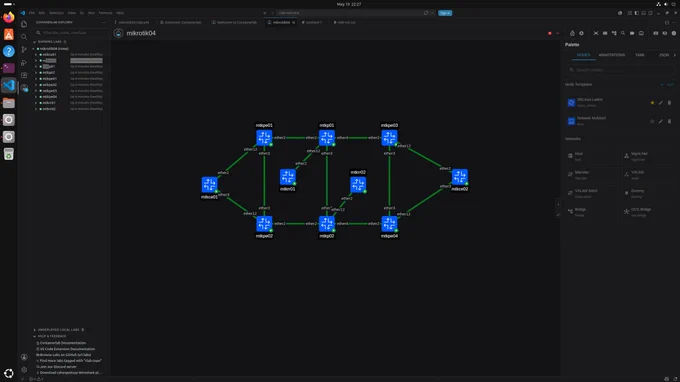Click Add new node template button
680x382 pixels.
[667, 85]
